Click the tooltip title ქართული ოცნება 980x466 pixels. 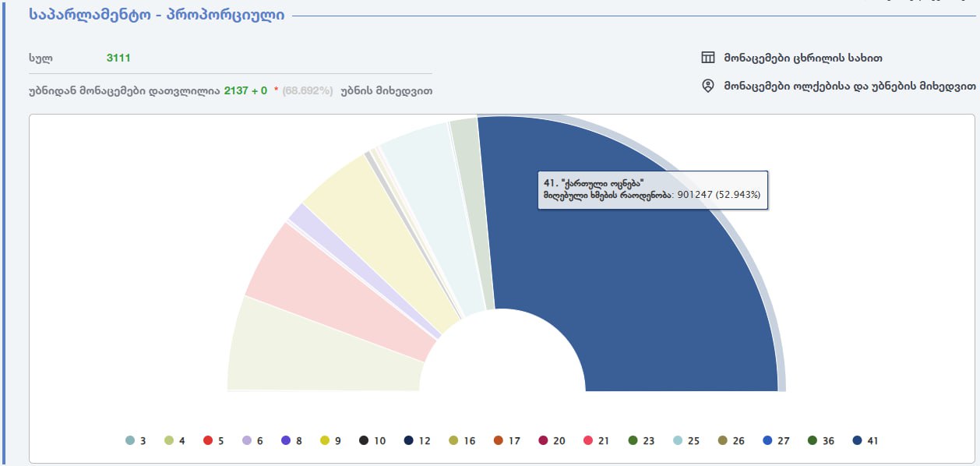pos(604,182)
